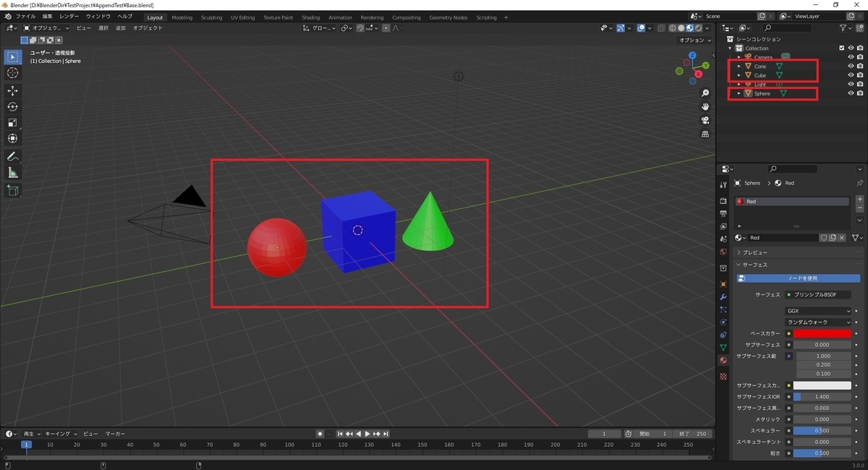Expand the Cone tree item
The image size is (868, 470).
click(739, 67)
